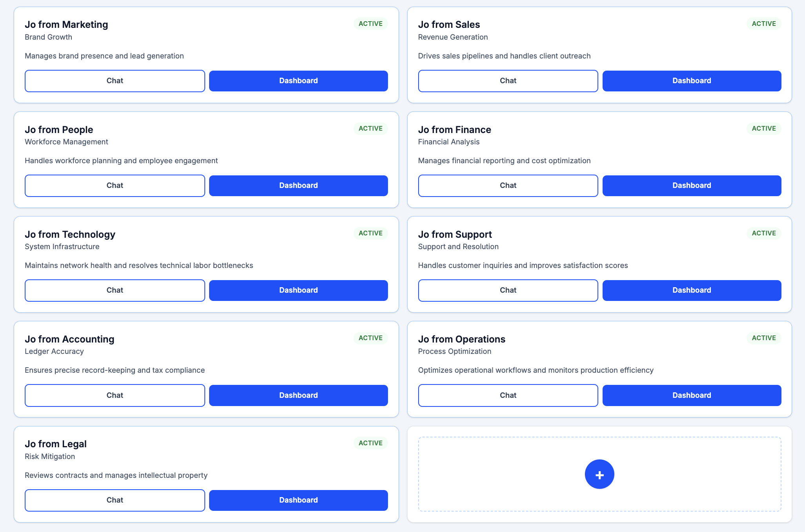This screenshot has width=805, height=532.
Task: Click the ACTIVE badge on Jo from Legal
Action: [370, 443]
